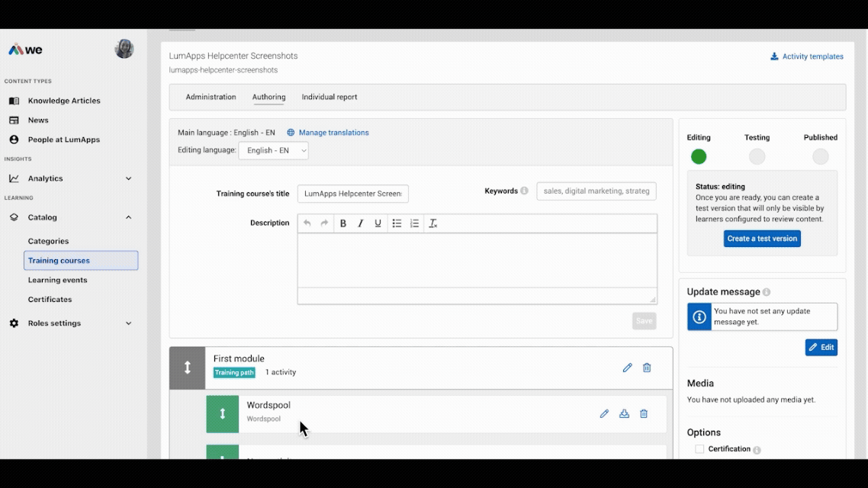Screen dimensions: 868x488
Task: Toggle underline formatting
Action: tap(378, 223)
